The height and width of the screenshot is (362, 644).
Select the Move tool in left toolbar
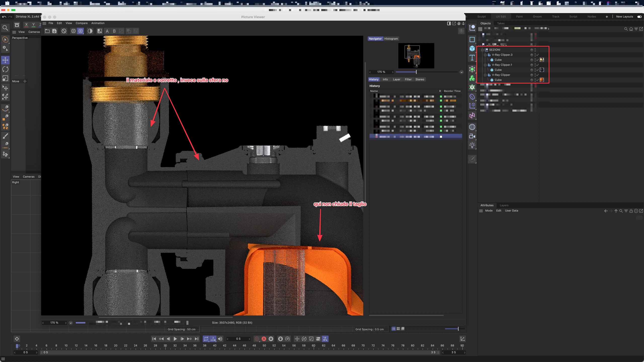(5, 60)
